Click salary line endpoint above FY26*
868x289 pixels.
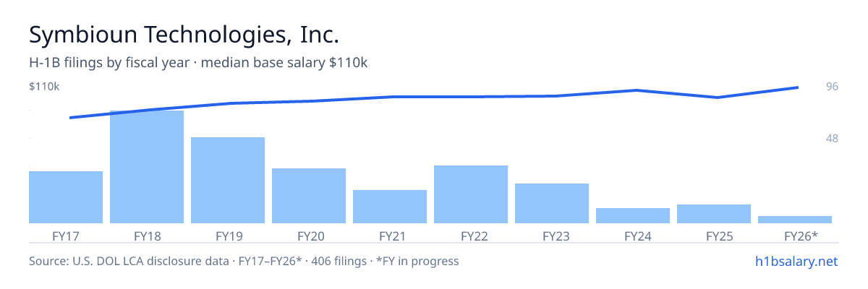click(x=797, y=87)
